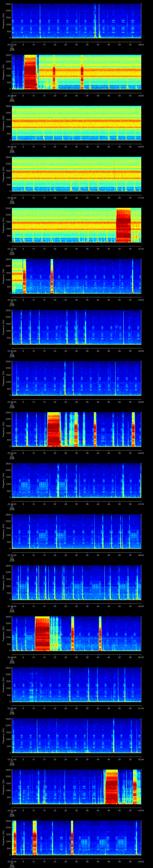This screenshot has width=153, height=868.
Task: Open the spectrogram panel starting at 22:42:00
Action: point(77,276)
